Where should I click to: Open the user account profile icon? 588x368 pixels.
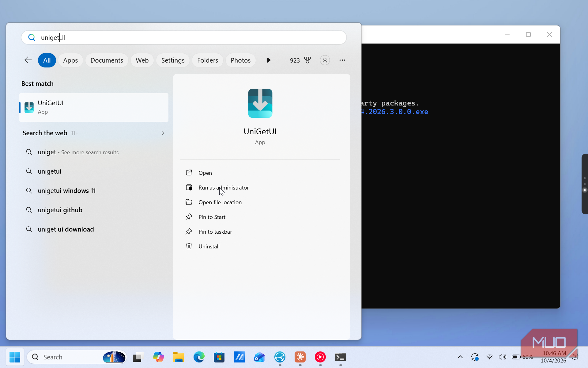click(325, 60)
